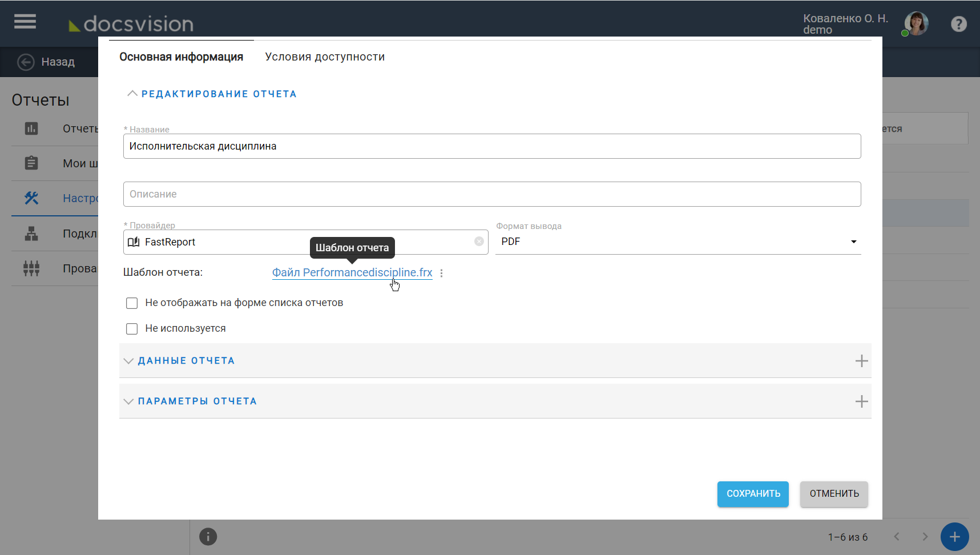Open the hamburger main menu
This screenshot has height=555, width=980.
coord(25,22)
